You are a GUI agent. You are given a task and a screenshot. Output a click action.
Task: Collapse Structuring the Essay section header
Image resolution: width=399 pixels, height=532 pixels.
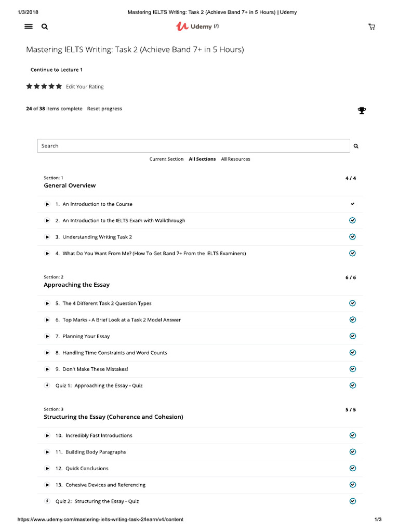(200, 414)
